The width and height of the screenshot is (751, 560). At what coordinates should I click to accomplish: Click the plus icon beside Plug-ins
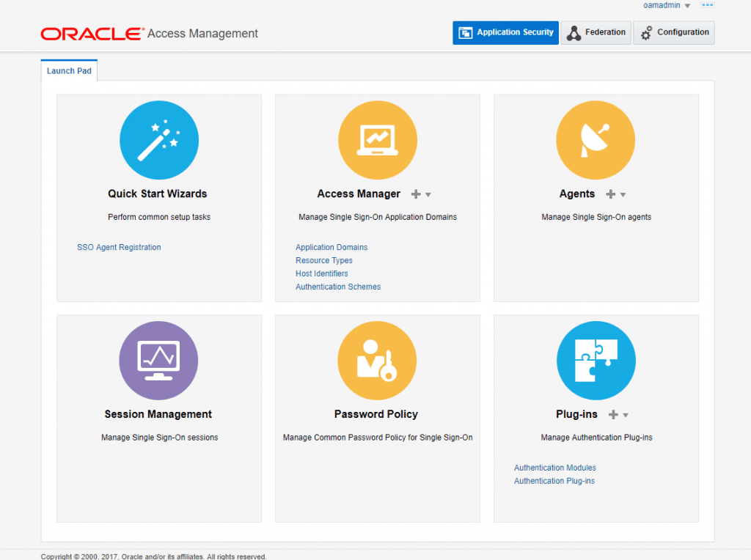[613, 415]
